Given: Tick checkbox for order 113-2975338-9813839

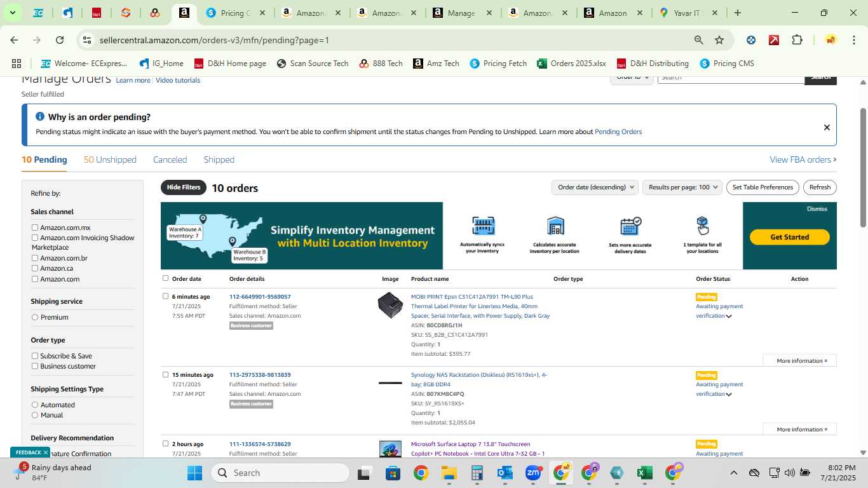Looking at the screenshot, I should click(165, 374).
